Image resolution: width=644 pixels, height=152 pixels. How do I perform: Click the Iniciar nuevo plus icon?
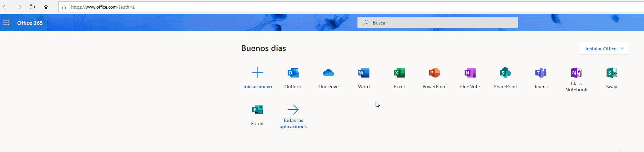(x=257, y=73)
